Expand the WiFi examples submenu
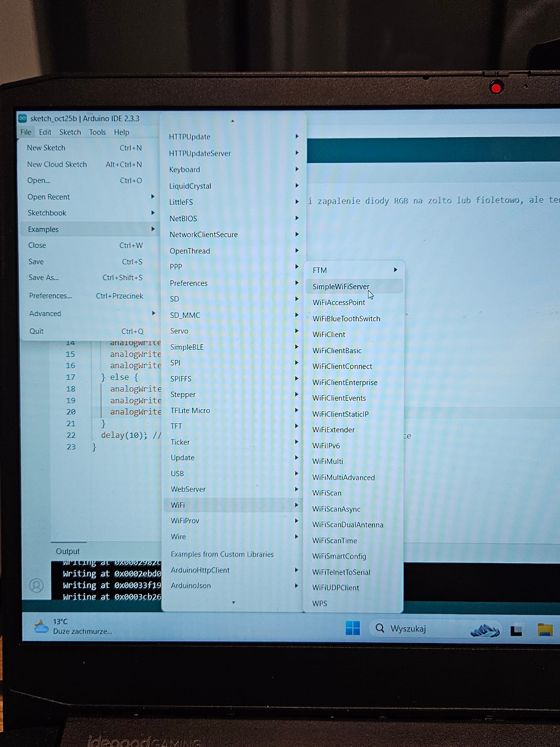Viewport: 560px width, 747px height. pyautogui.click(x=233, y=505)
